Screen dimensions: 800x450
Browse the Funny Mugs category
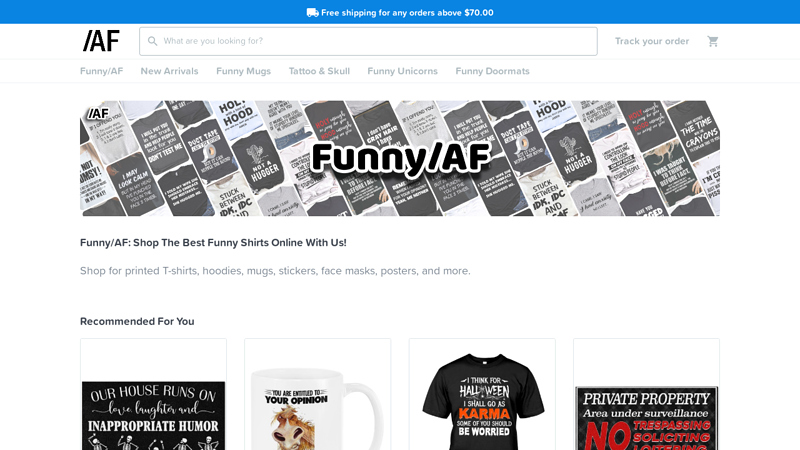[243, 71]
